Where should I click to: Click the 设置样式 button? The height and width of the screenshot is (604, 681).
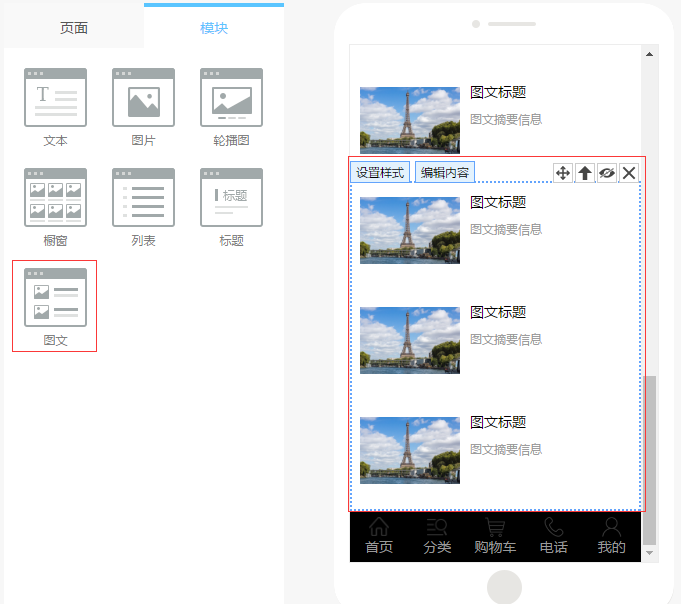click(380, 173)
